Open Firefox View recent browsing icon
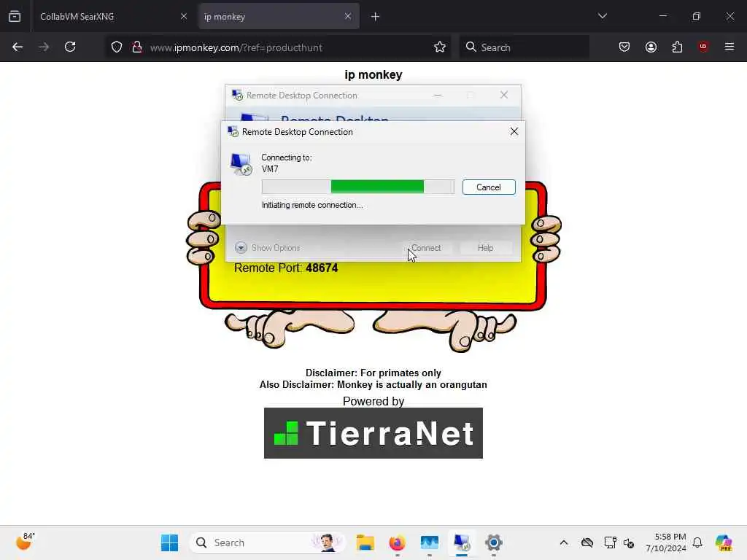This screenshot has width=747, height=560. (x=15, y=16)
